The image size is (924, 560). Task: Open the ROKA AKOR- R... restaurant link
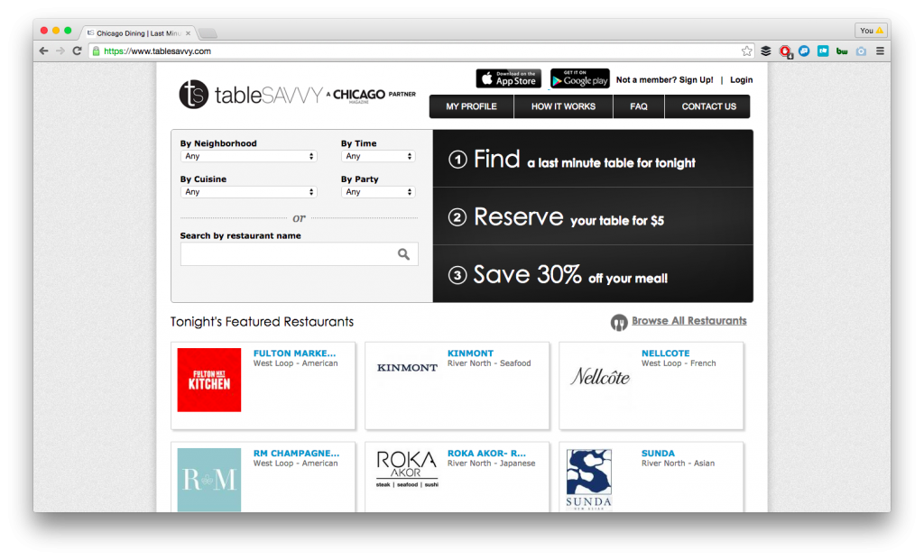tap(486, 454)
